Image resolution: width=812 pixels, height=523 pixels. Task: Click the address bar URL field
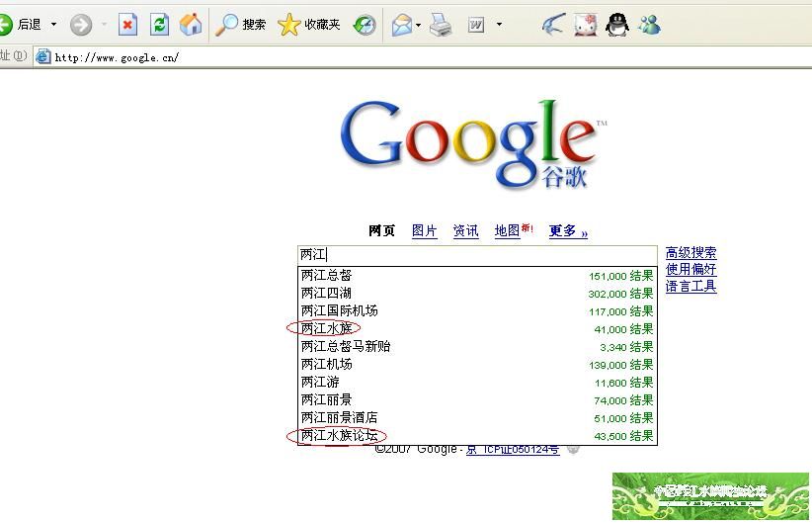(x=423, y=57)
